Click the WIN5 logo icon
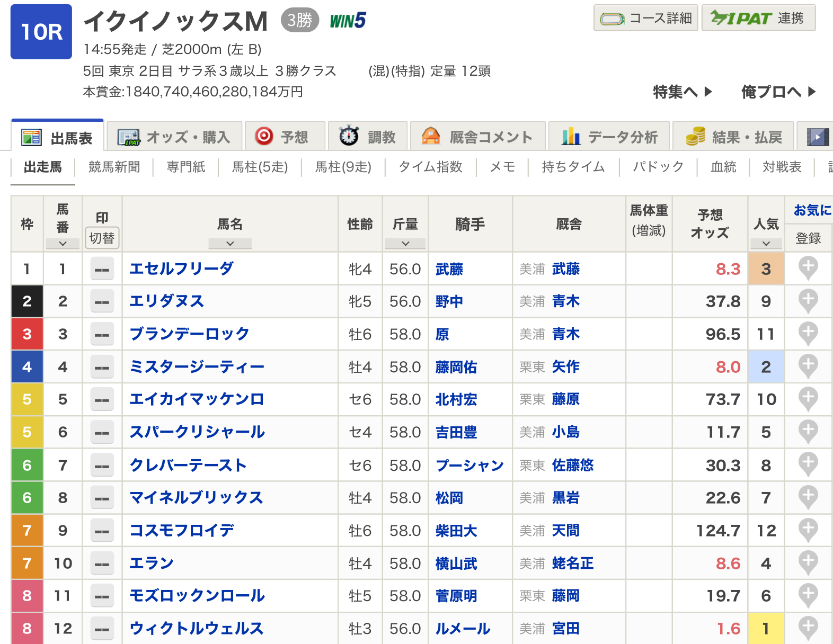 click(348, 21)
